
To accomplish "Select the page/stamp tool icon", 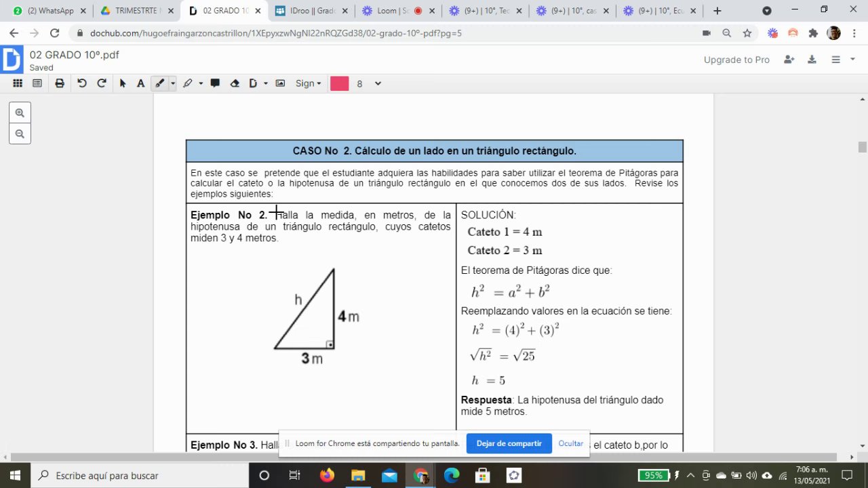I will (253, 83).
